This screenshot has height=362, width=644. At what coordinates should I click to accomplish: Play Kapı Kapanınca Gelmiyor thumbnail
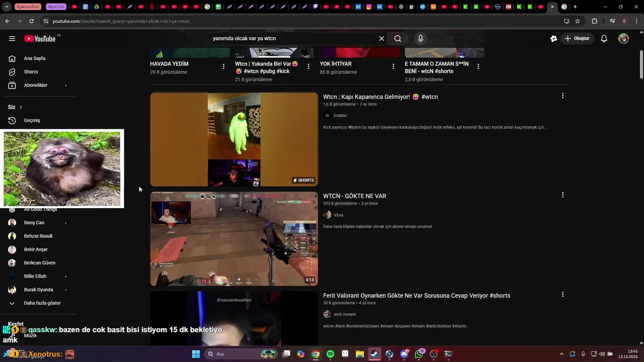coord(234,139)
